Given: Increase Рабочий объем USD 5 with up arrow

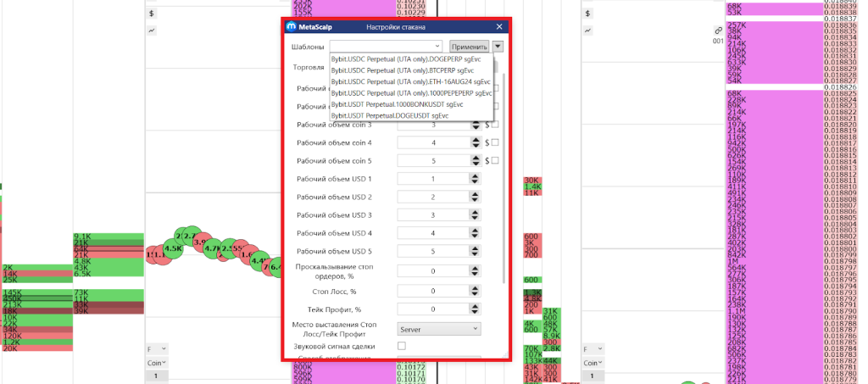Looking at the screenshot, I should coord(476,248).
